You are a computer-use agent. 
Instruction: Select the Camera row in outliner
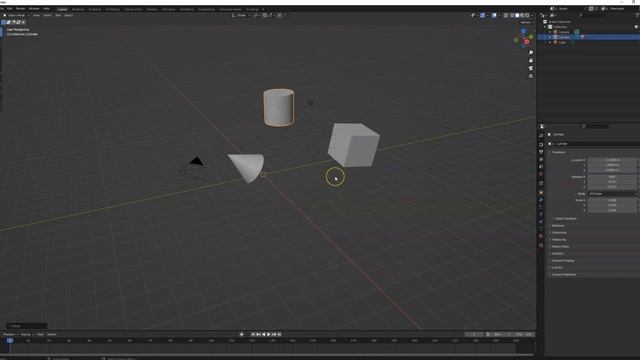pyautogui.click(x=588, y=32)
